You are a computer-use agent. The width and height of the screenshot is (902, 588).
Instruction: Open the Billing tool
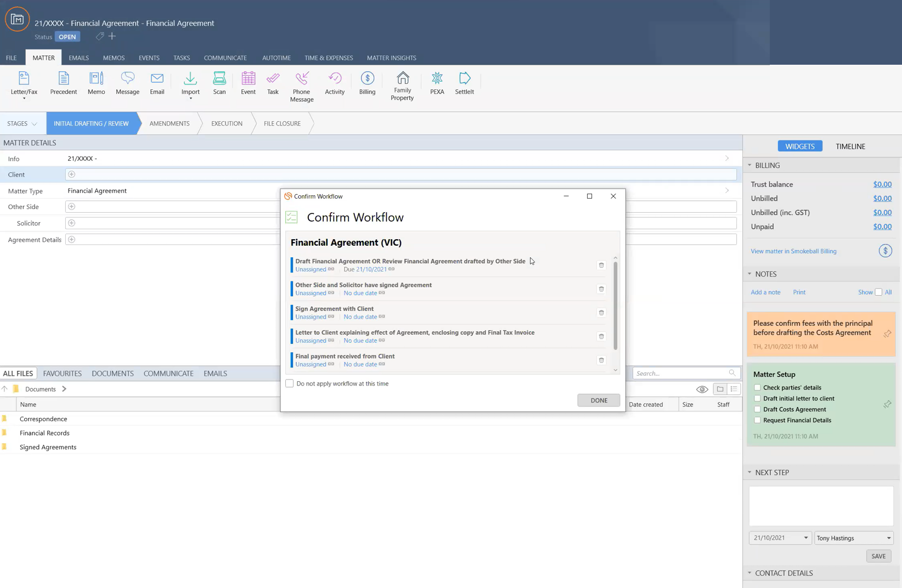(x=367, y=84)
